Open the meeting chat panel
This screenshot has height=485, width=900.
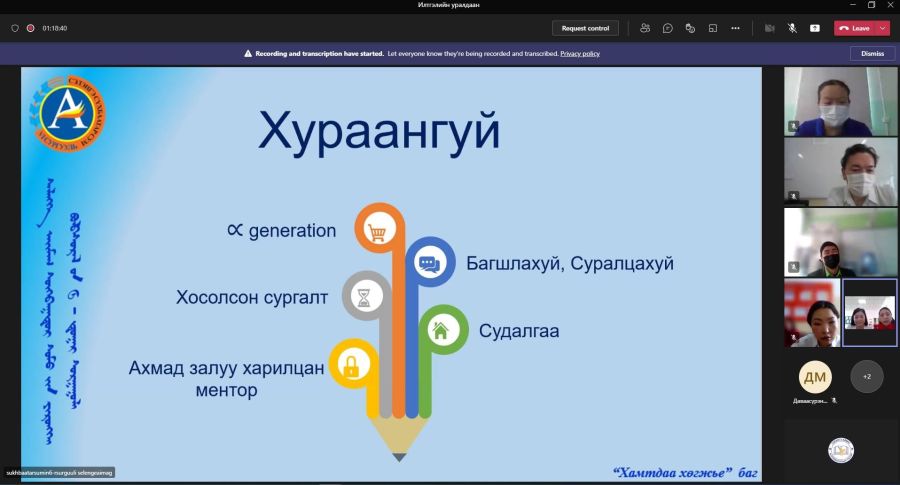tap(668, 28)
